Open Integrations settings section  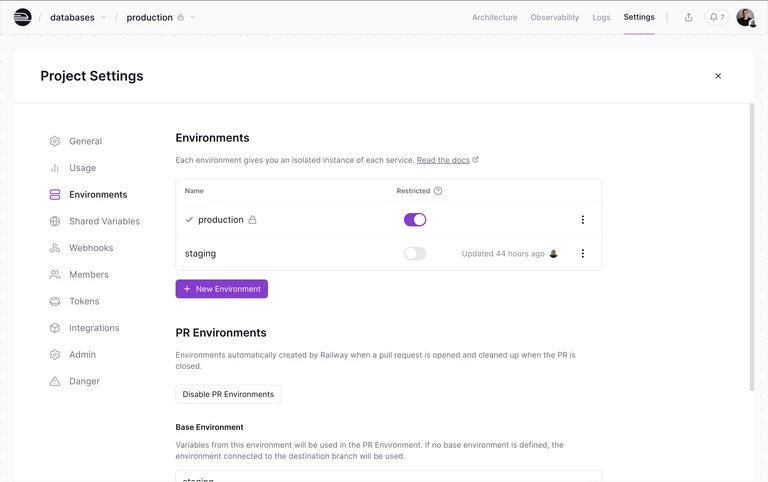pos(94,328)
